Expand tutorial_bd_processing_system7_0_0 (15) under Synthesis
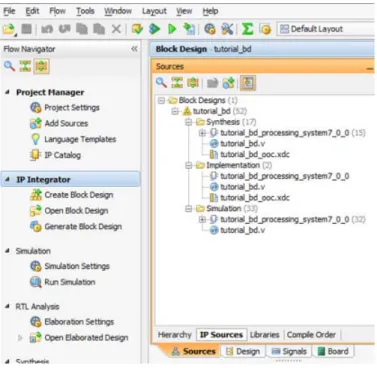377x368 pixels. 202,133
